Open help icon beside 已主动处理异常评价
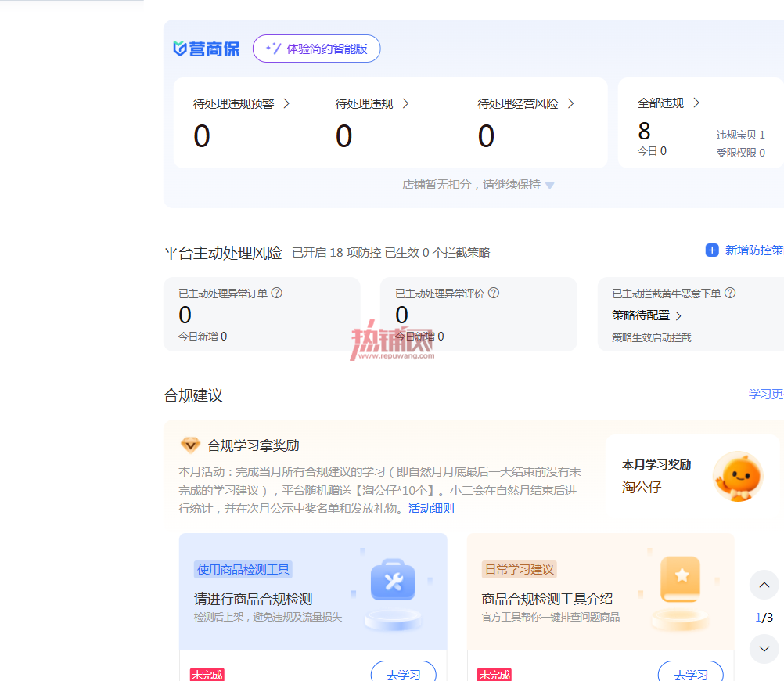The image size is (784, 681). [494, 294]
